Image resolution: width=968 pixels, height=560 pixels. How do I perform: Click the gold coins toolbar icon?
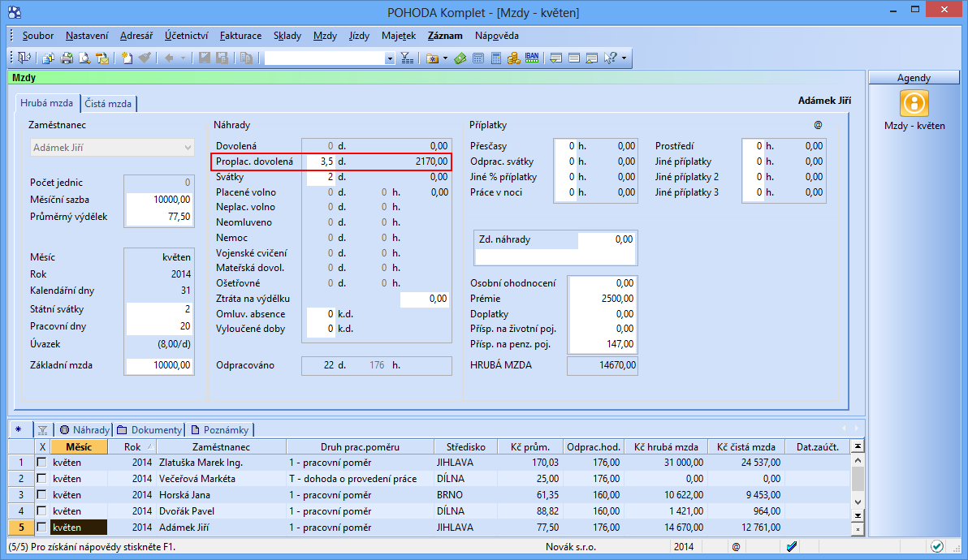513,58
